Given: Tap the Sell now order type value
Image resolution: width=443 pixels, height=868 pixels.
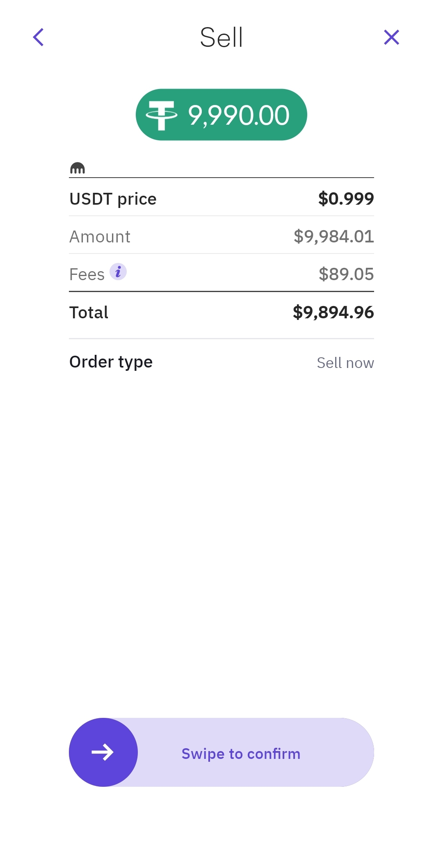Looking at the screenshot, I should 345,363.
